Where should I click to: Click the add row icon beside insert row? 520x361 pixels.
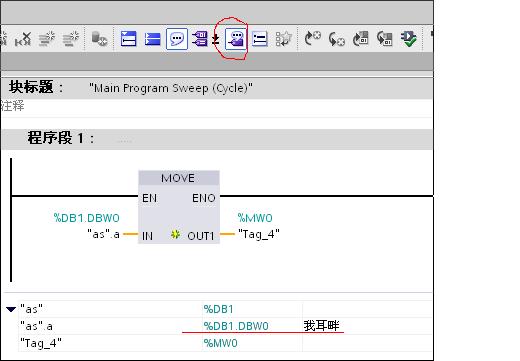click(70, 39)
